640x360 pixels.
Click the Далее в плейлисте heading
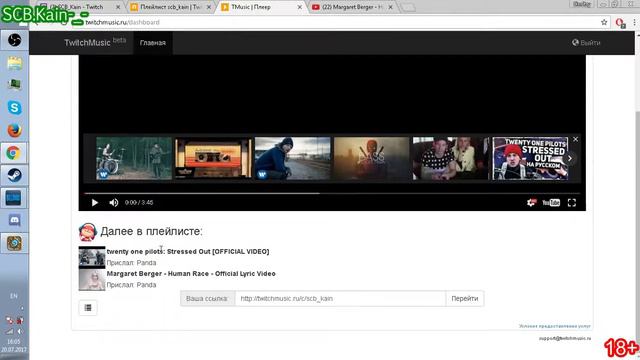151,231
